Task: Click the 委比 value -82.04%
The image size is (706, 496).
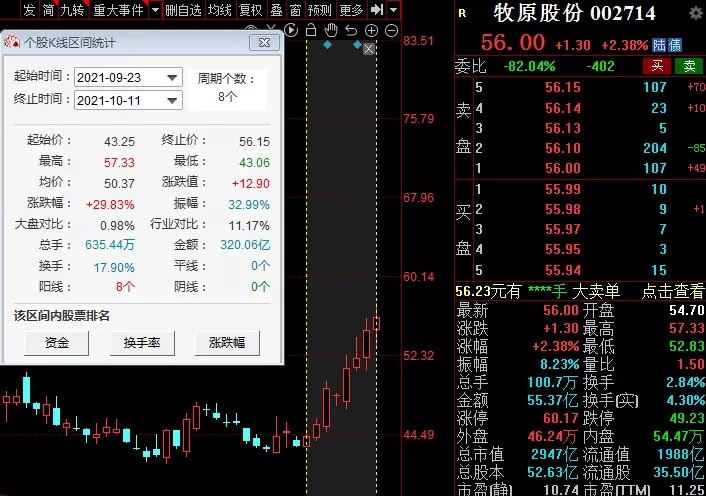Action: point(529,67)
